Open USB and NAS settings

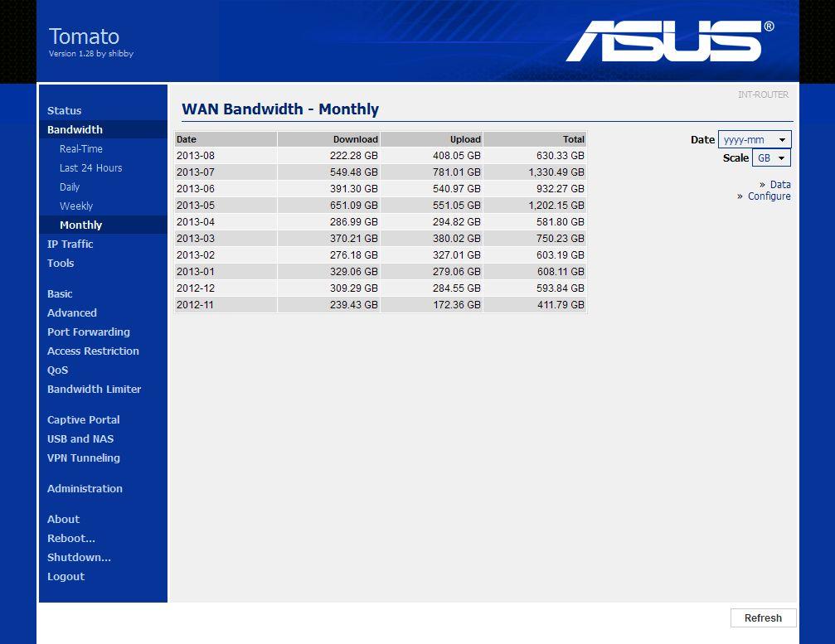pos(80,439)
